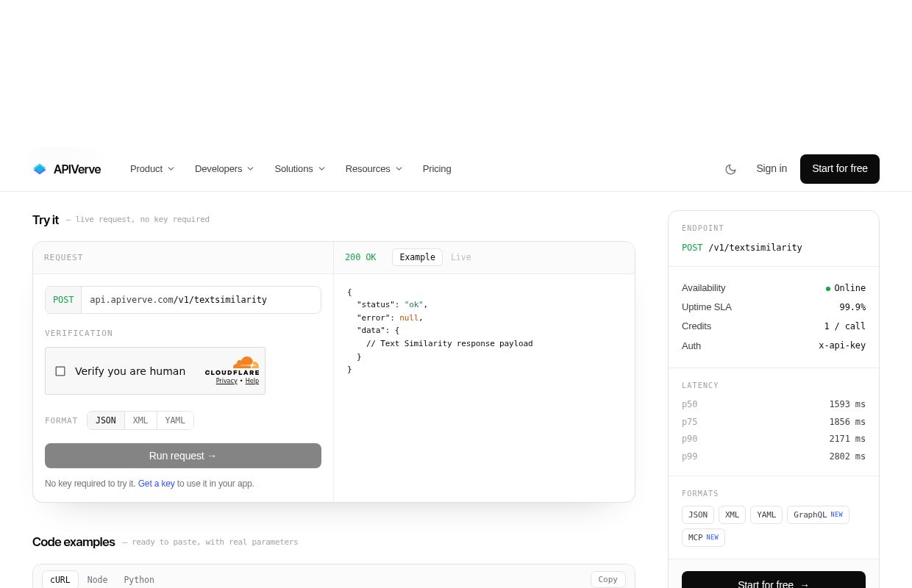Select the Node code tab
Screen dimensions: 912x588
click(97, 580)
